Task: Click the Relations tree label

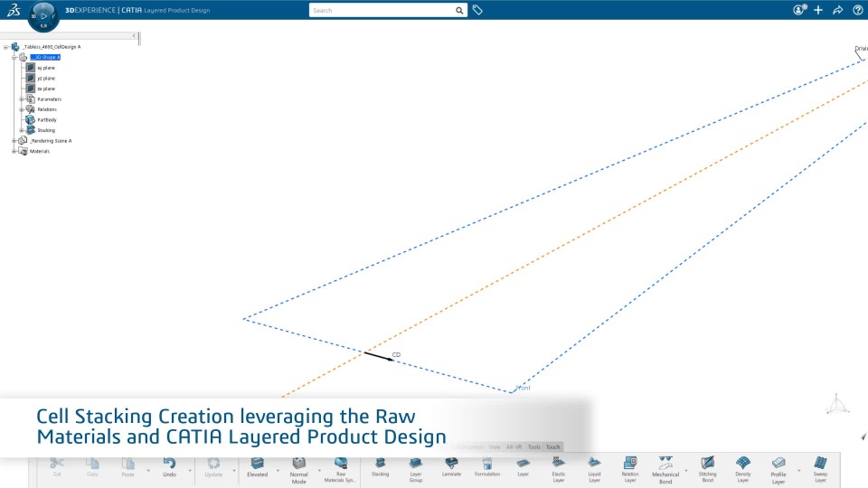Action: [47, 109]
